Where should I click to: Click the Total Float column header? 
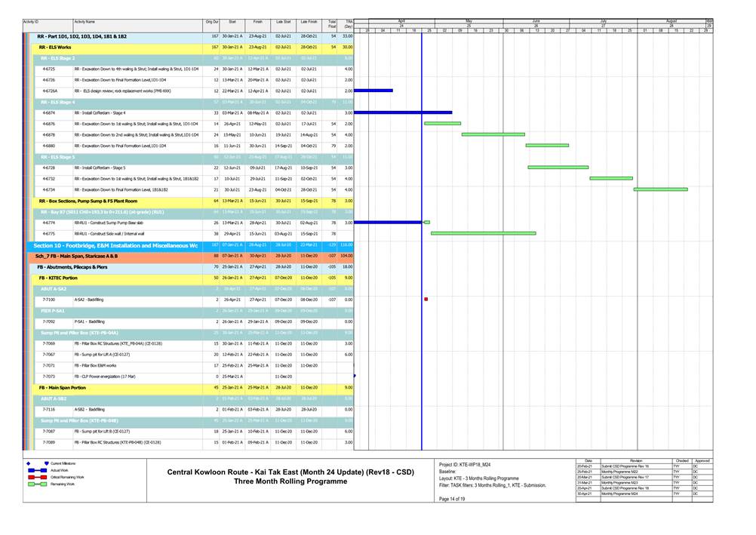tap(333, 26)
